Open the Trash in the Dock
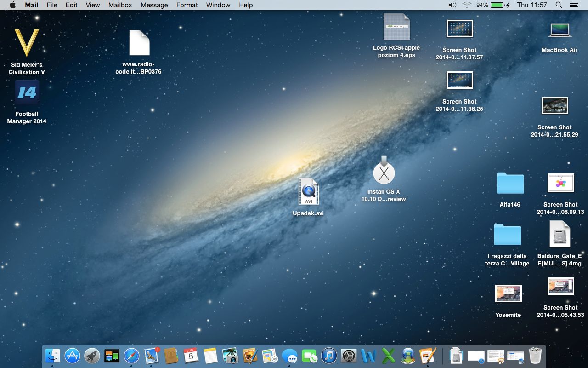The height and width of the screenshot is (368, 588). [x=536, y=356]
